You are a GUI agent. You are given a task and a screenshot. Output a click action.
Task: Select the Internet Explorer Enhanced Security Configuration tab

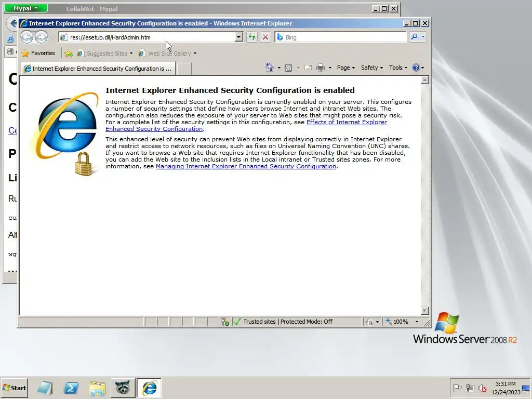(98, 69)
